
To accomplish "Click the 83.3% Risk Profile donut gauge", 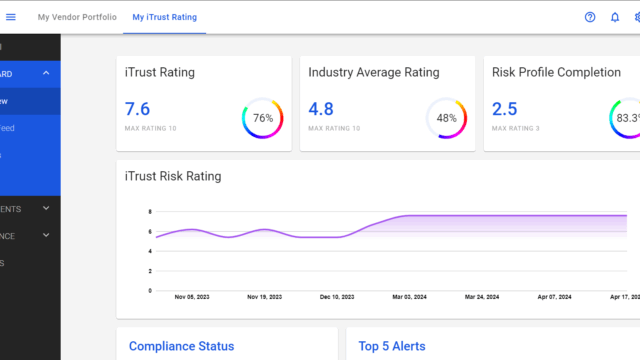I will 625,118.
